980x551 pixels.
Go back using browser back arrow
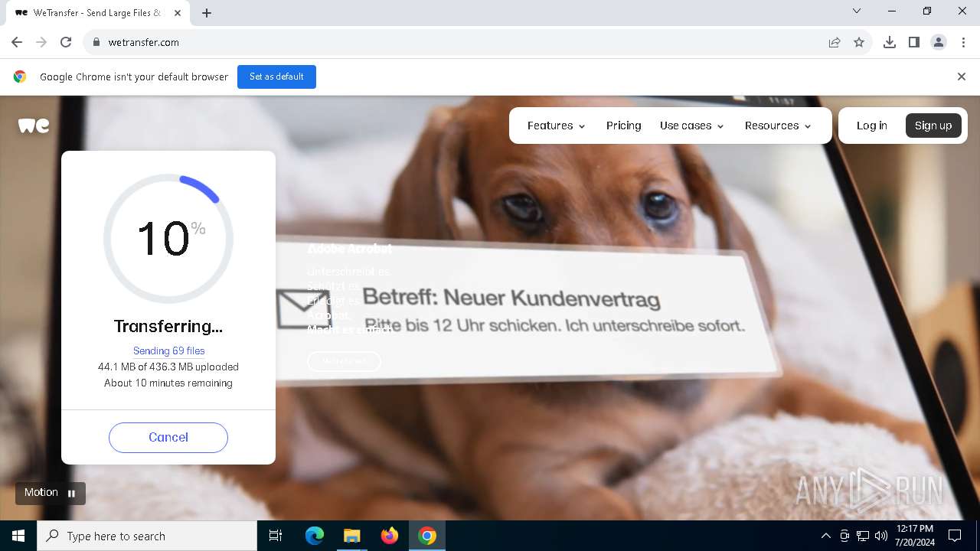coord(17,42)
